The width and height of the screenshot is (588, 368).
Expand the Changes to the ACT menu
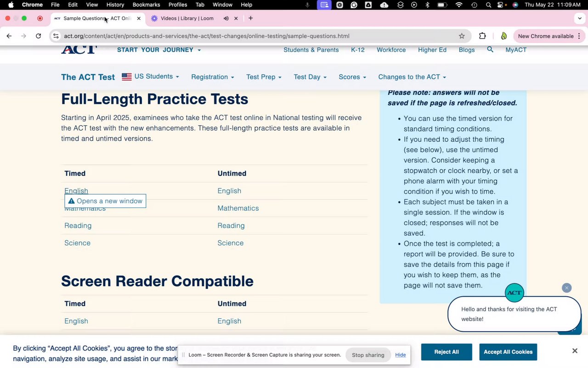pos(412,77)
